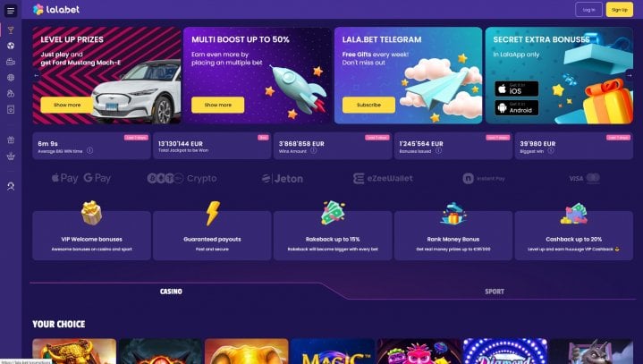This screenshot has width=643, height=364.
Task: Open the crown VIP sidebar icon
Action: tap(11, 156)
